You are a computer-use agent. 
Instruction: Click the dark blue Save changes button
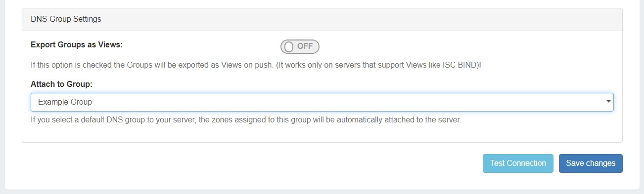591,163
